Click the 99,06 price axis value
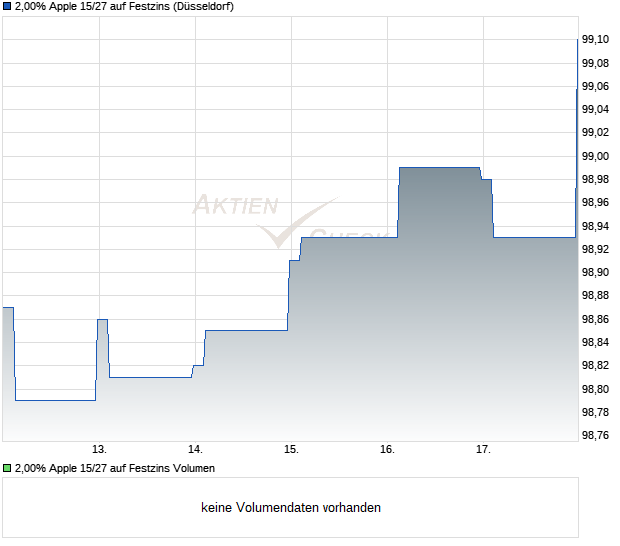The height and width of the screenshot is (546, 620). tap(595, 87)
